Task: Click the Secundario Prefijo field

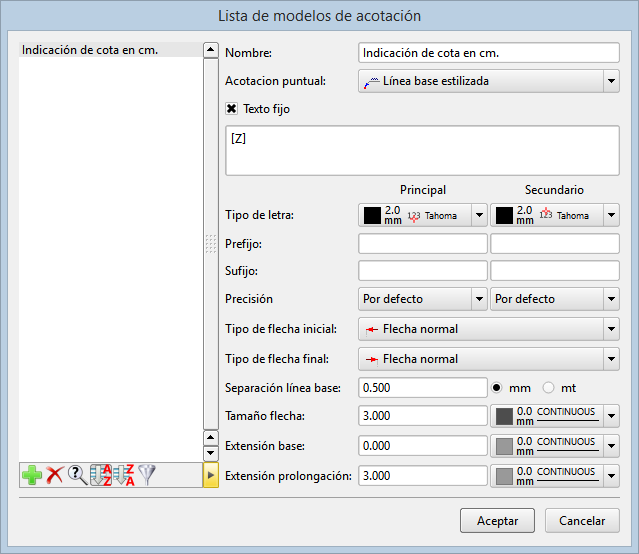Action: click(555, 244)
